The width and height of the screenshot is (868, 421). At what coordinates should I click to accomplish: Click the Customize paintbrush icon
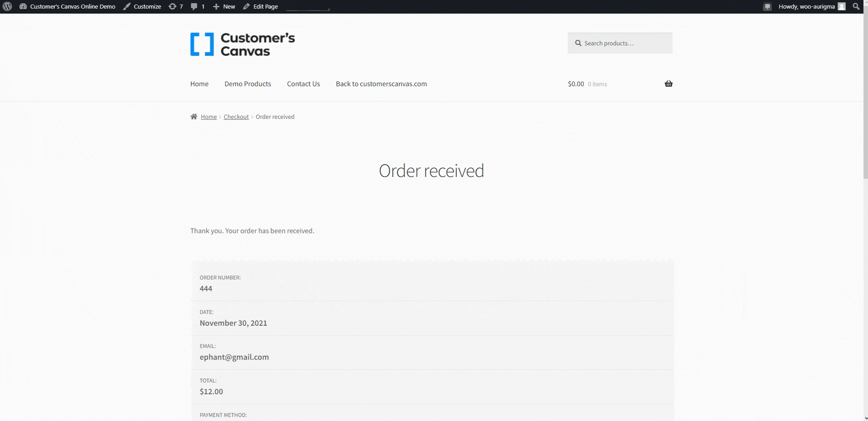[127, 7]
